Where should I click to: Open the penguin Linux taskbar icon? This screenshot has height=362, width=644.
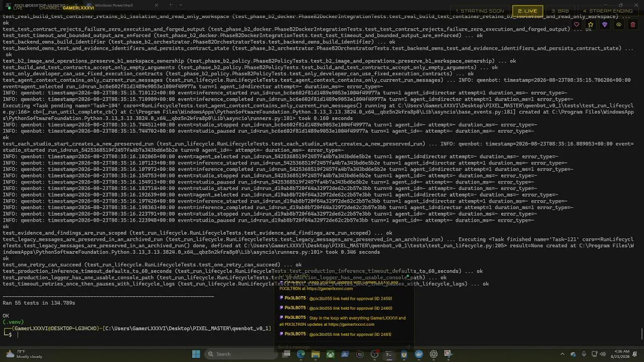click(404, 354)
